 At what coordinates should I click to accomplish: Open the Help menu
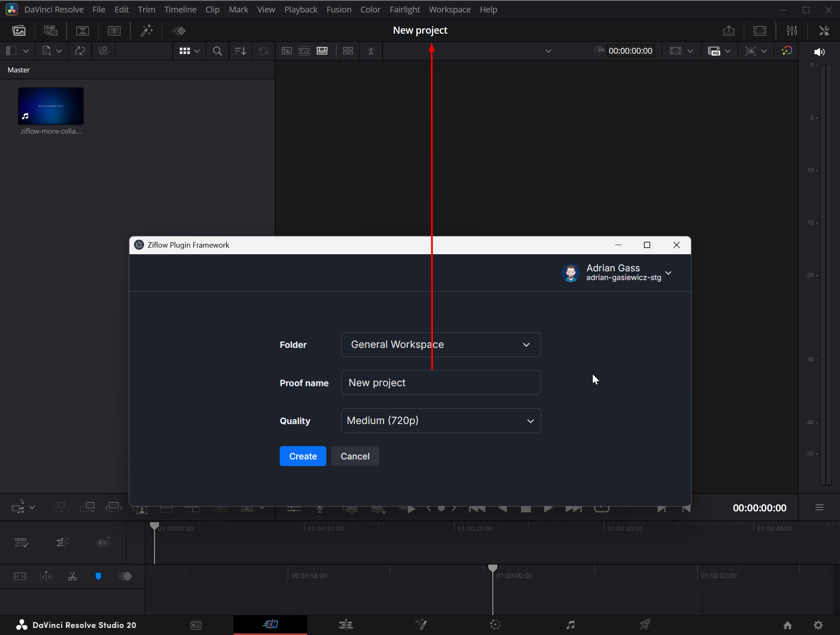pos(488,9)
